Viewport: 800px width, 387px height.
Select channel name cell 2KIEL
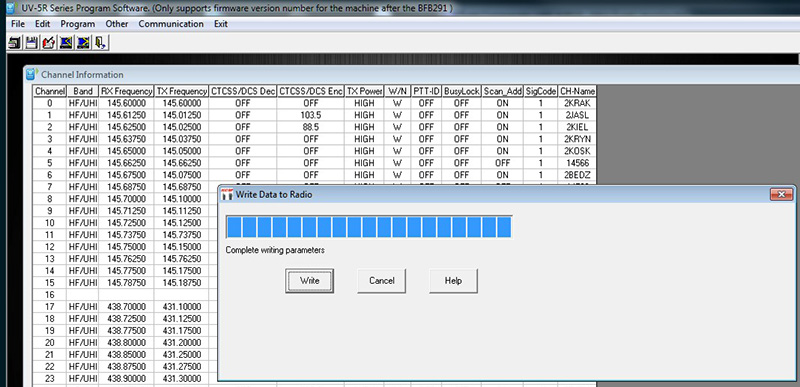click(578, 127)
